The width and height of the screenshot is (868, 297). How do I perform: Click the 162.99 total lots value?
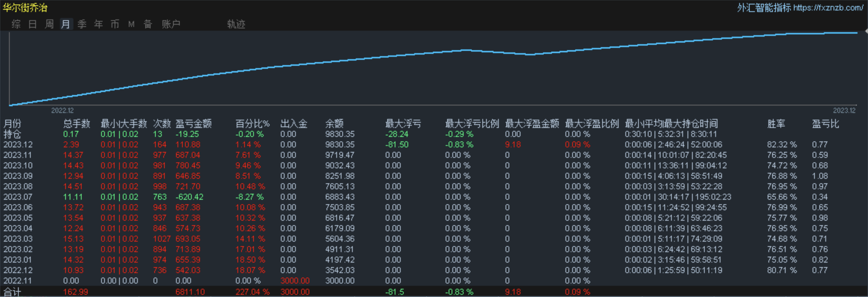click(76, 292)
